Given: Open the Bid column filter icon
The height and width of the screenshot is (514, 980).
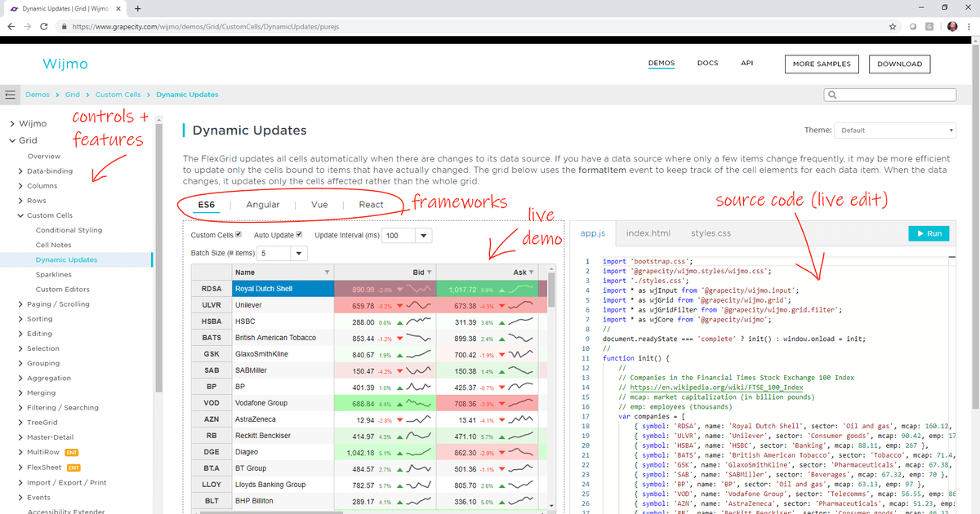Looking at the screenshot, I should pyautogui.click(x=430, y=273).
